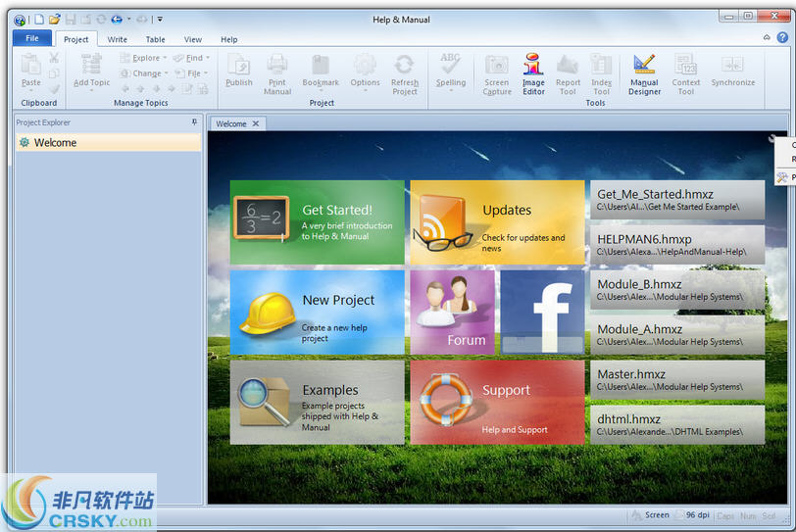Click the globe application icon in title bar

[x=20, y=21]
